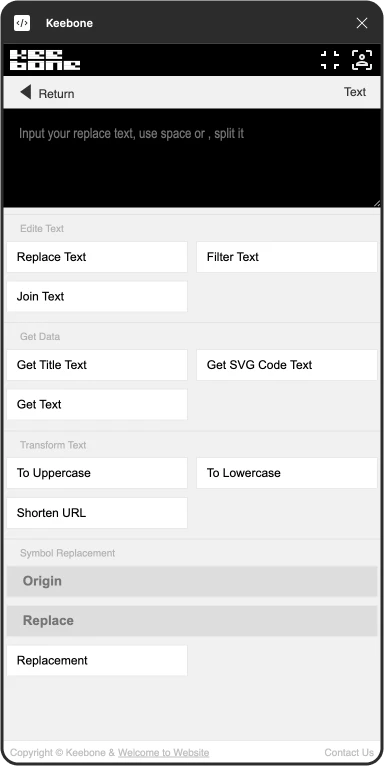Viewport: 384px width, 766px height.
Task: Click the Keebone pixel logo
Action: click(x=45, y=60)
